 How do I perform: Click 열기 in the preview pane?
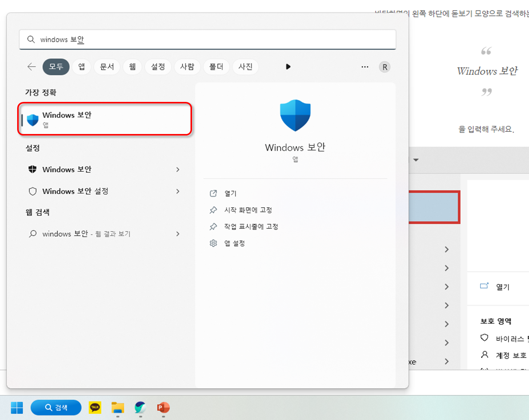point(231,193)
